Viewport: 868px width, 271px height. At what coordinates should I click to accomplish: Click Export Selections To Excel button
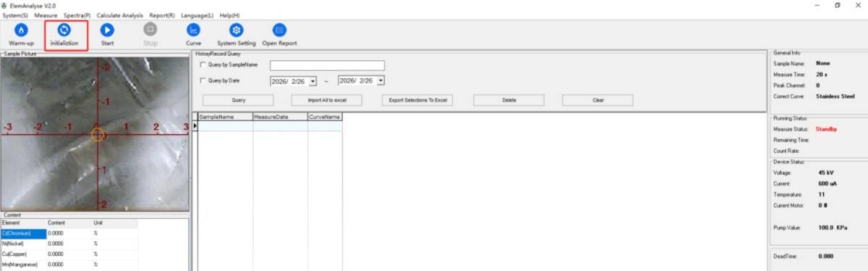[x=417, y=100]
